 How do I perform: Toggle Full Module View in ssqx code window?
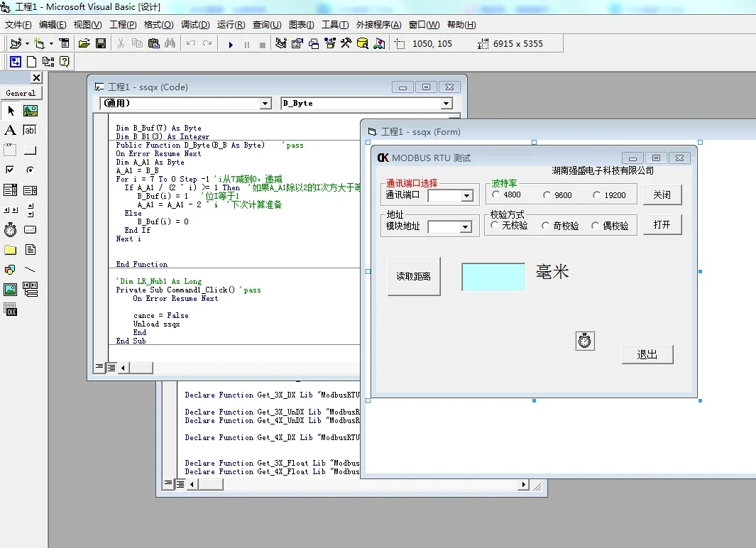point(111,368)
